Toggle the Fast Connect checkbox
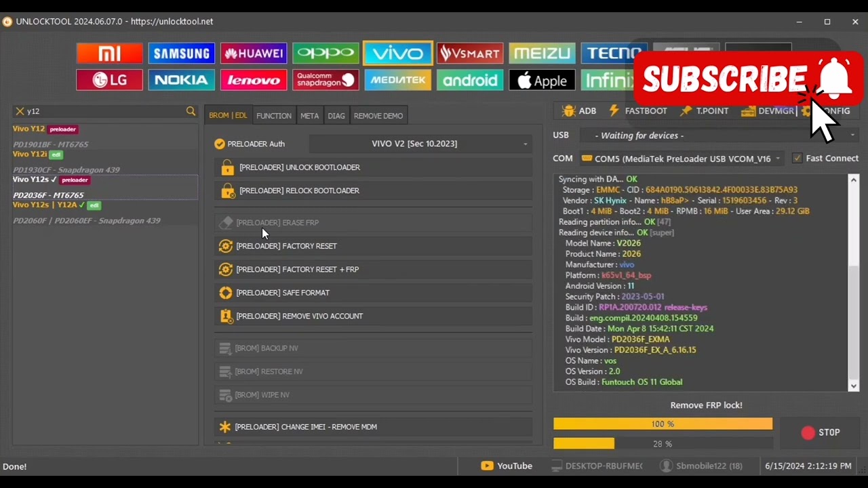The image size is (868, 488). (797, 159)
